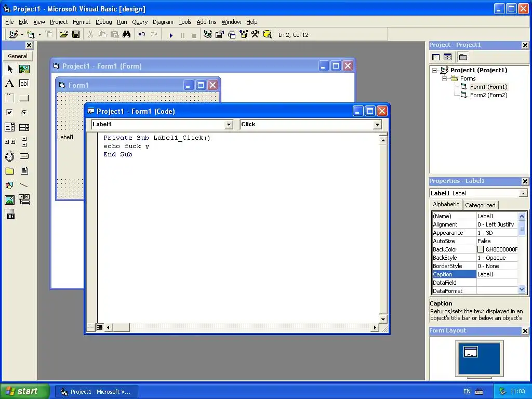
Task: Open Add Project dropdown arrow
Action: tap(22, 35)
